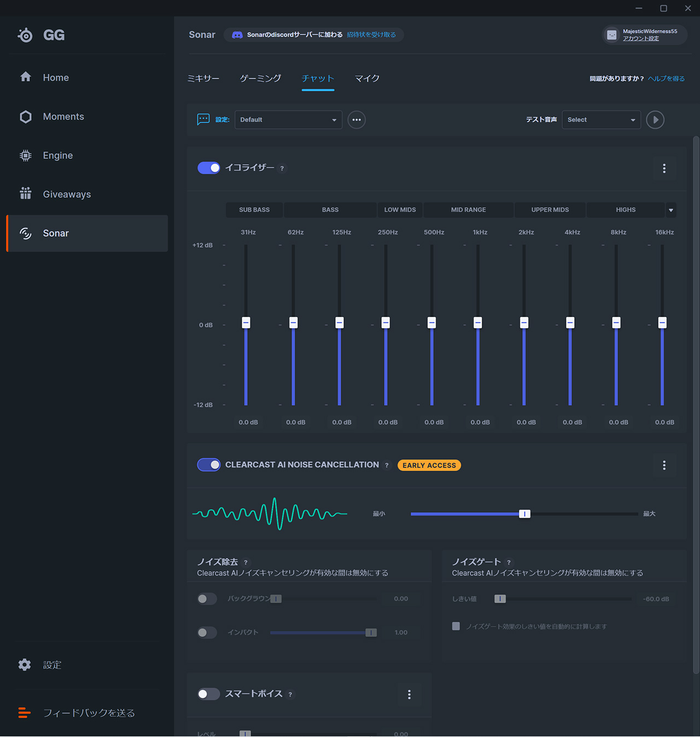Viewport: 700px width, 737px height.
Task: Open the equalizer three-dot options menu
Action: point(664,168)
